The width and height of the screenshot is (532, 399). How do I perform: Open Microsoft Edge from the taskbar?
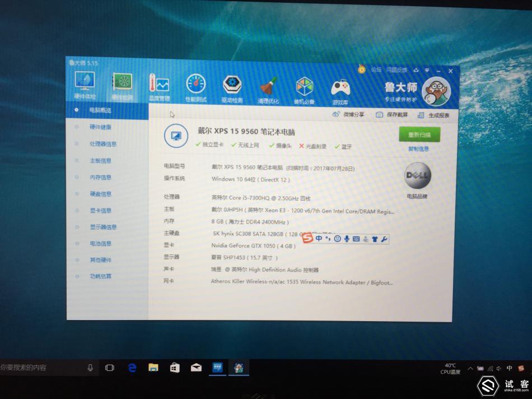tap(132, 368)
